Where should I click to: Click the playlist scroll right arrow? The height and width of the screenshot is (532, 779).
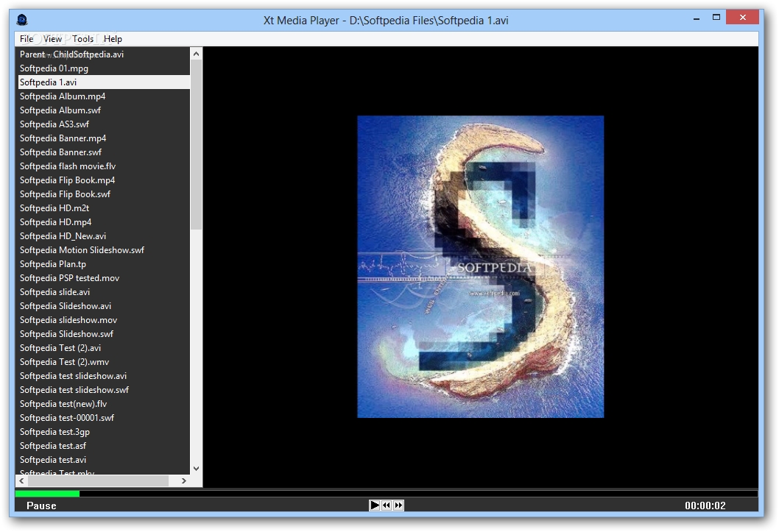click(x=184, y=481)
